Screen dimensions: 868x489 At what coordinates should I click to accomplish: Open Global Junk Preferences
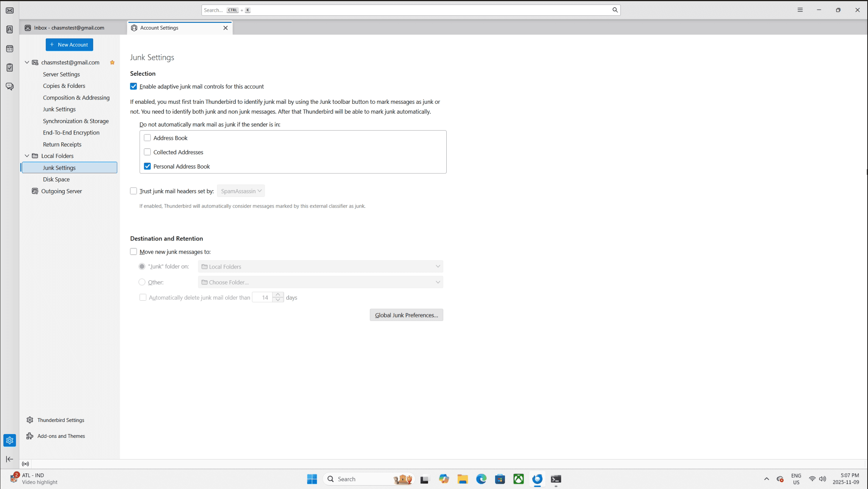pos(406,315)
